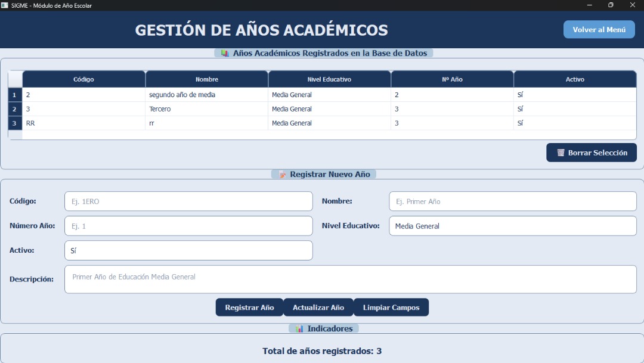Sort table by Nº Año header
This screenshot has height=363, width=644.
pyautogui.click(x=452, y=79)
